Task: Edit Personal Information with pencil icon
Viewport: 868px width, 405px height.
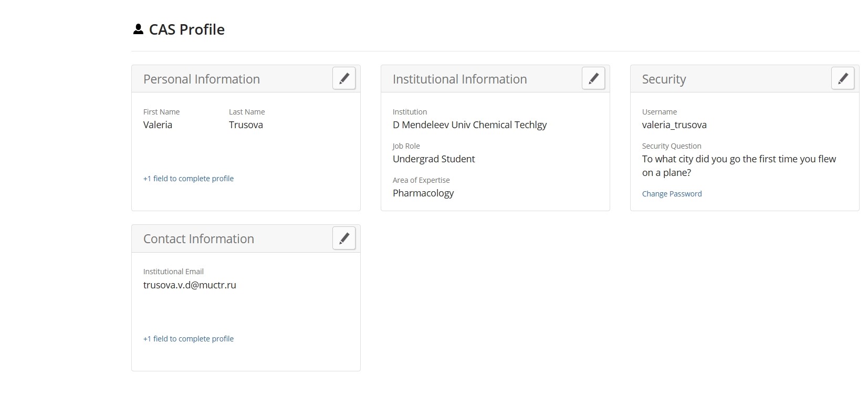Action: 344,79
